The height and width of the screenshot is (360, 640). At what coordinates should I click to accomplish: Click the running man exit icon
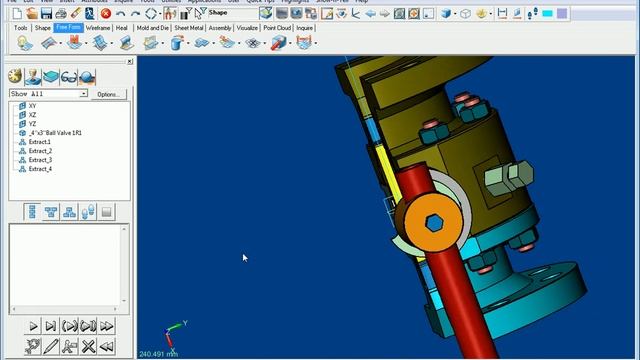[90, 13]
